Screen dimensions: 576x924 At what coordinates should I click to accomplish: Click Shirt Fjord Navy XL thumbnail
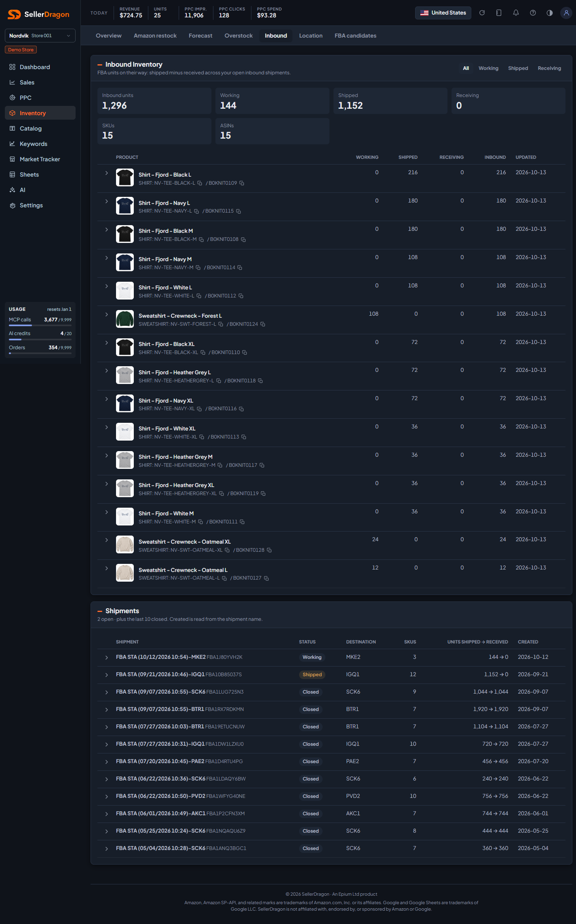coord(125,403)
